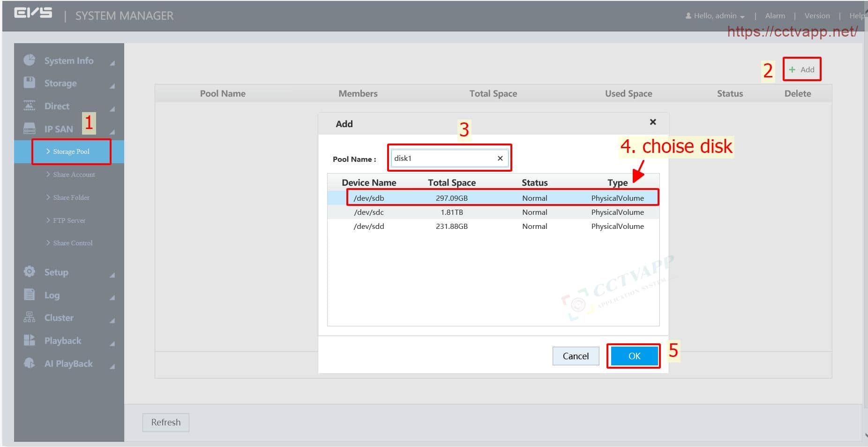Click the Cluster network icon
The height and width of the screenshot is (447, 868).
(29, 318)
